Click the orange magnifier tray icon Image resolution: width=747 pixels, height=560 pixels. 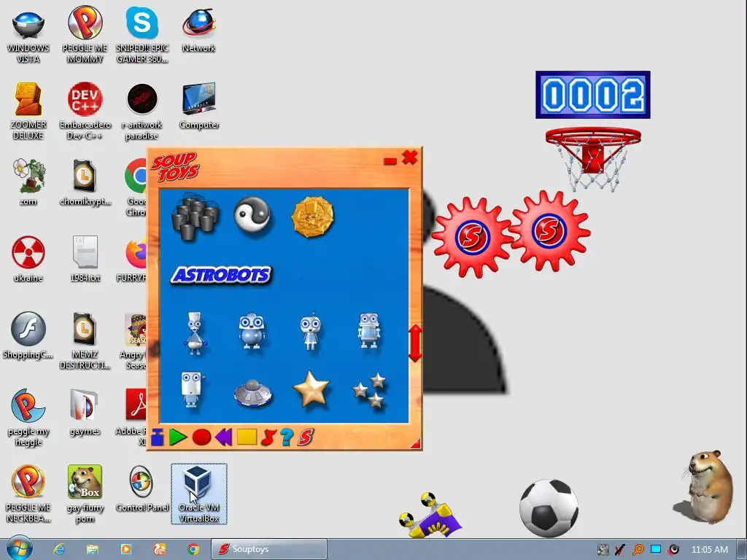[638, 549]
